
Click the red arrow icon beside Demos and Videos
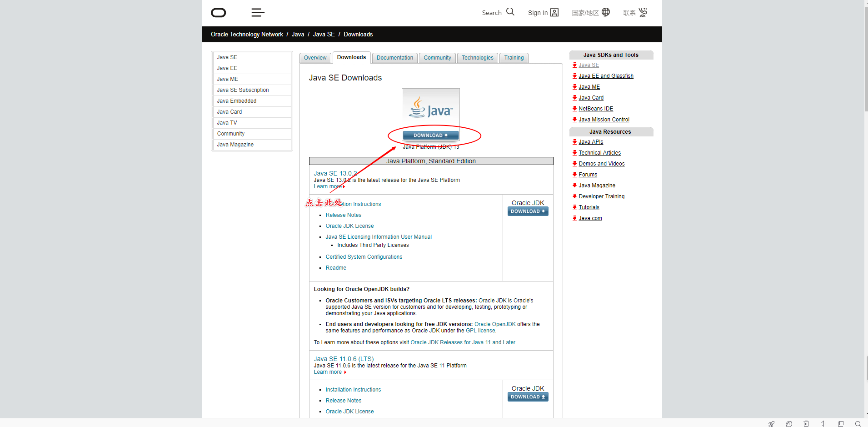click(574, 164)
